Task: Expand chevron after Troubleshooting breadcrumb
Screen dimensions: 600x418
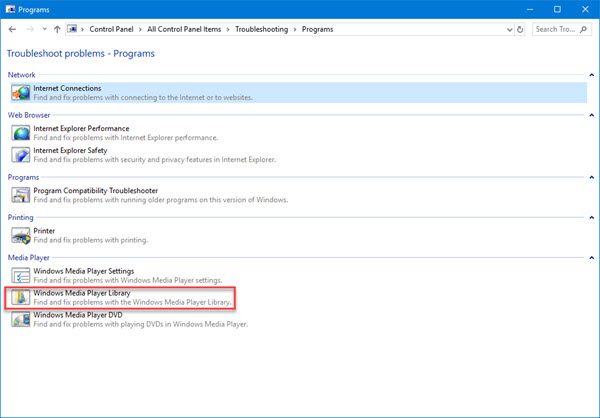Action: coord(295,29)
